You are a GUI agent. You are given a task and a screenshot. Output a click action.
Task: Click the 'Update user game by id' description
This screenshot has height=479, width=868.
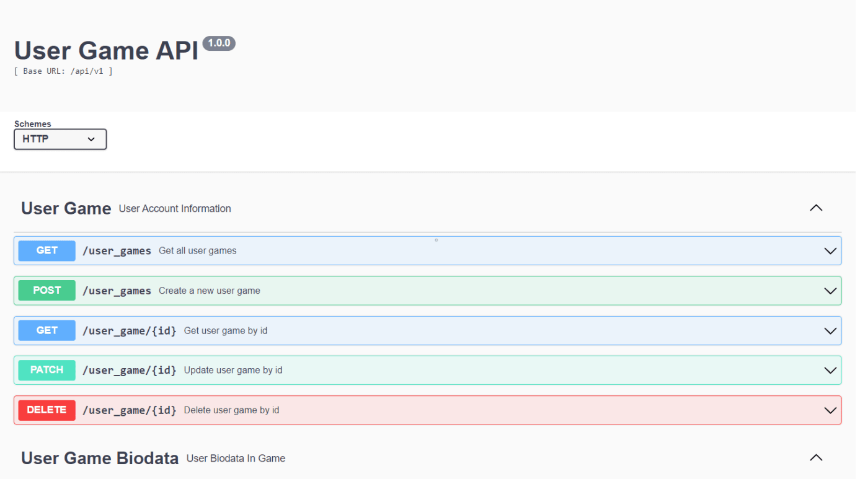coord(233,371)
